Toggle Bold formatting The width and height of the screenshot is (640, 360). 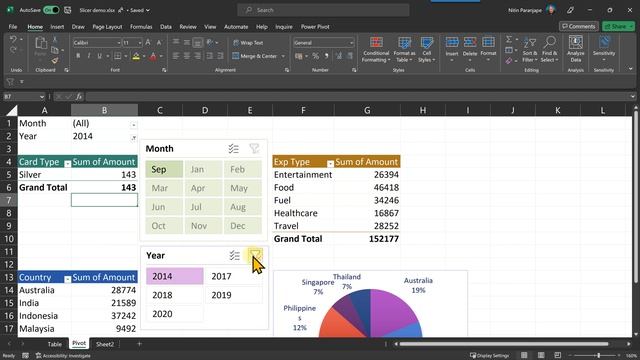(78, 56)
